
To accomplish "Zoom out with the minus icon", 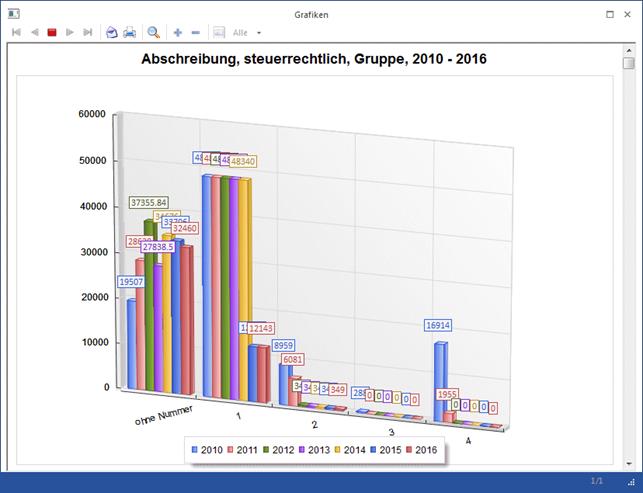I will (195, 33).
